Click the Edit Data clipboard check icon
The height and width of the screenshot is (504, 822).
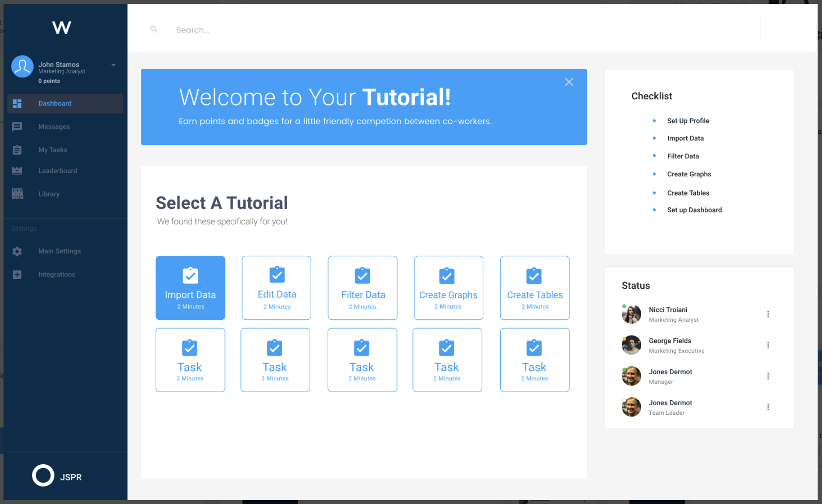point(277,275)
